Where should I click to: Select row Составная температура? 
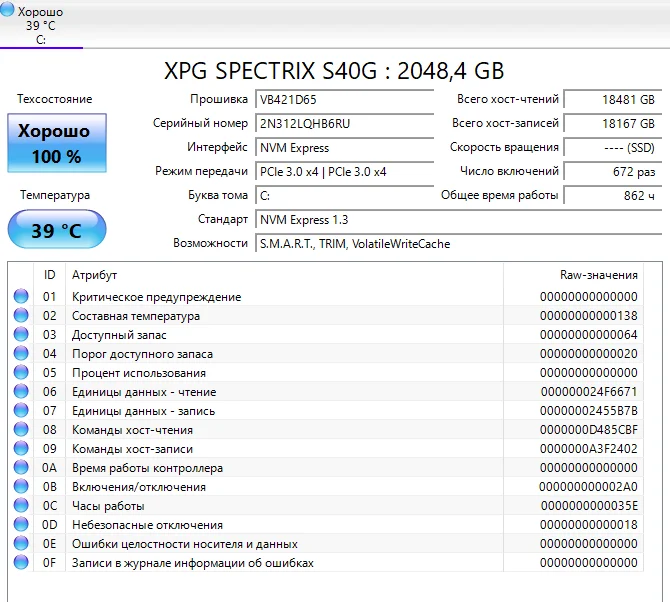[x=326, y=316]
